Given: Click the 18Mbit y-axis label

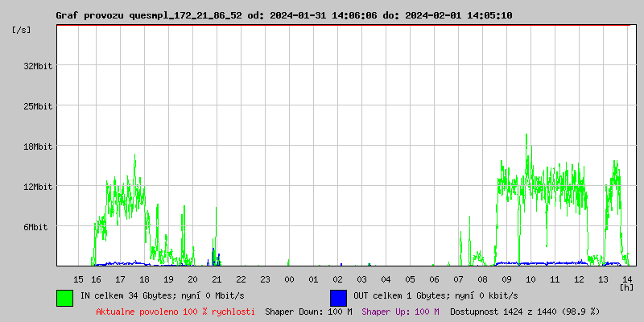Looking at the screenshot, I should [x=38, y=147].
